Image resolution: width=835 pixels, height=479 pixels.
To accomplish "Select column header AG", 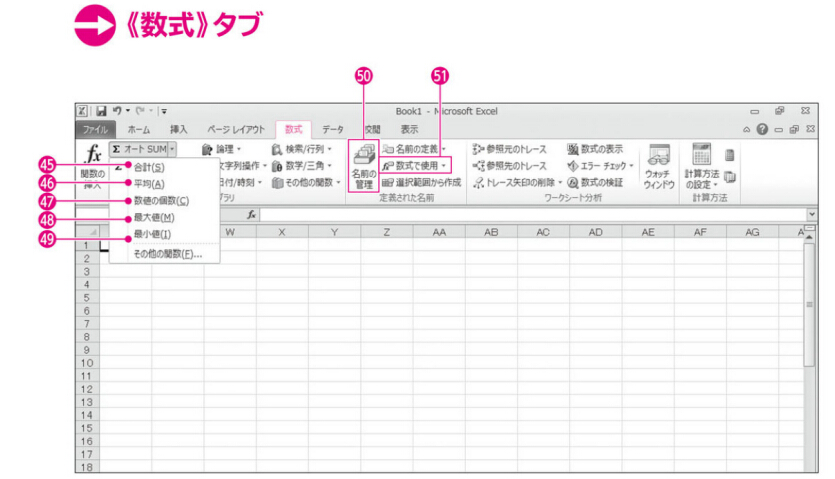I will point(752,232).
